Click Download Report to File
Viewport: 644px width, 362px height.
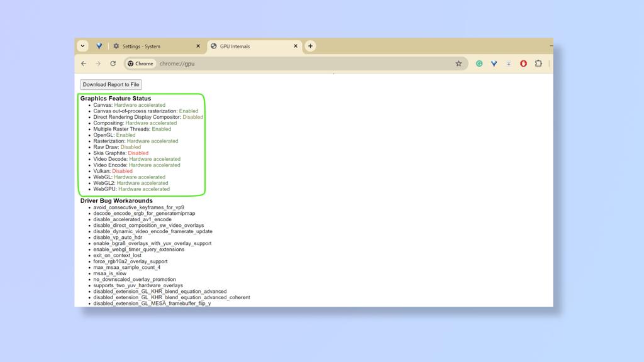[111, 84]
